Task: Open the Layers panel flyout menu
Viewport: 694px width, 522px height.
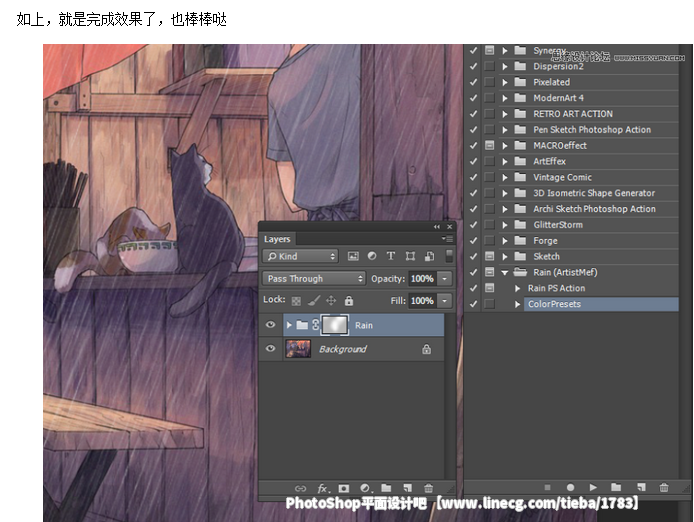Action: click(447, 239)
